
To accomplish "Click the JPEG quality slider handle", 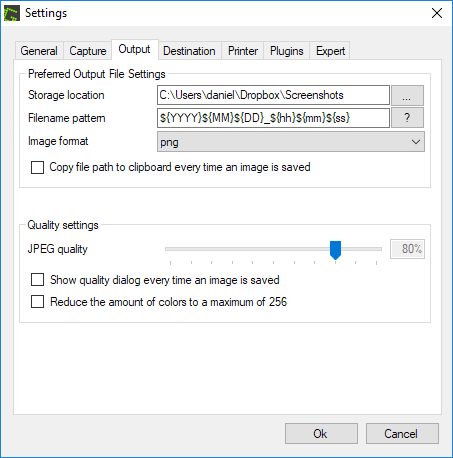I will pyautogui.click(x=335, y=250).
